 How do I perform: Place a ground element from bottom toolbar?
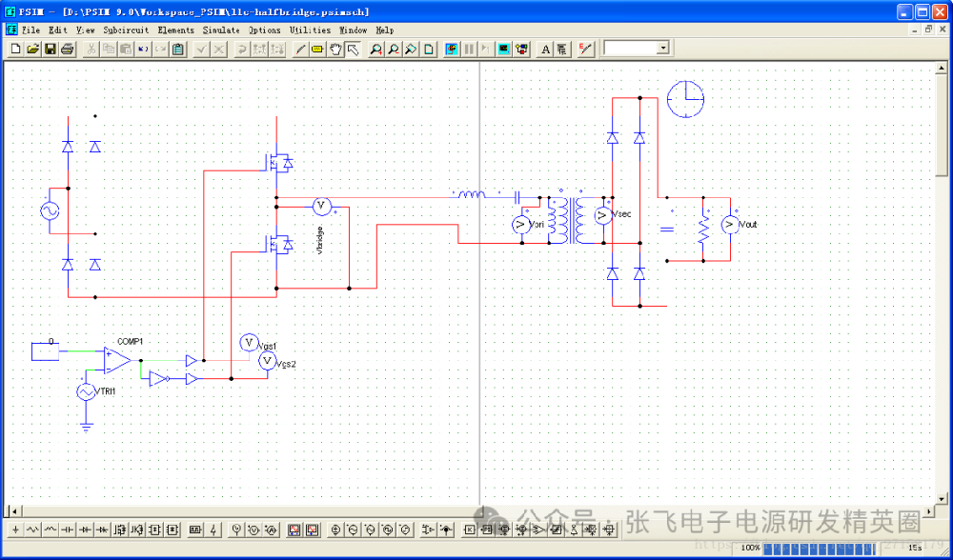[x=16, y=530]
